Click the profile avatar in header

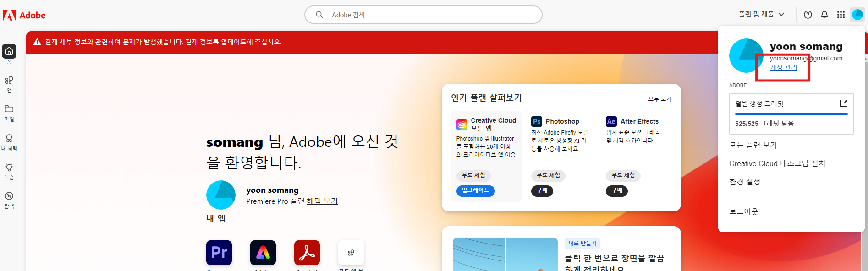pyautogui.click(x=857, y=15)
